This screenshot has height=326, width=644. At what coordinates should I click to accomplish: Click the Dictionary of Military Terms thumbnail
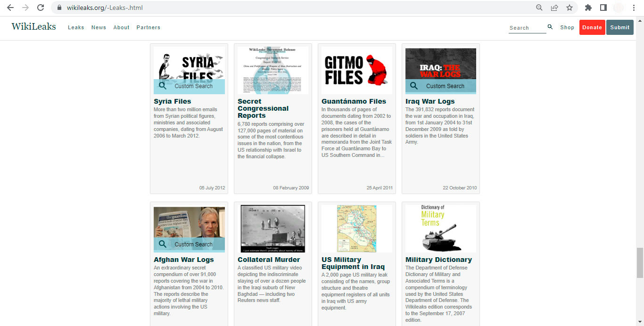click(441, 228)
